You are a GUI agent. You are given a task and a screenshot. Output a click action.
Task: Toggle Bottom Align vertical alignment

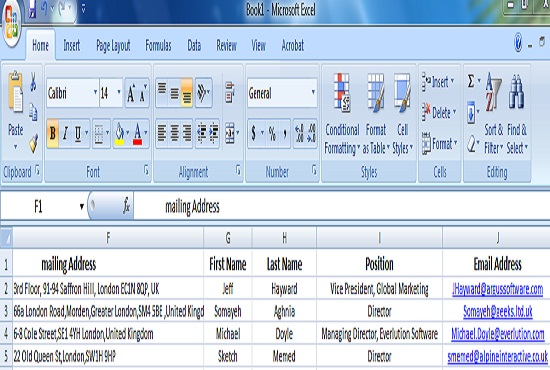(187, 93)
